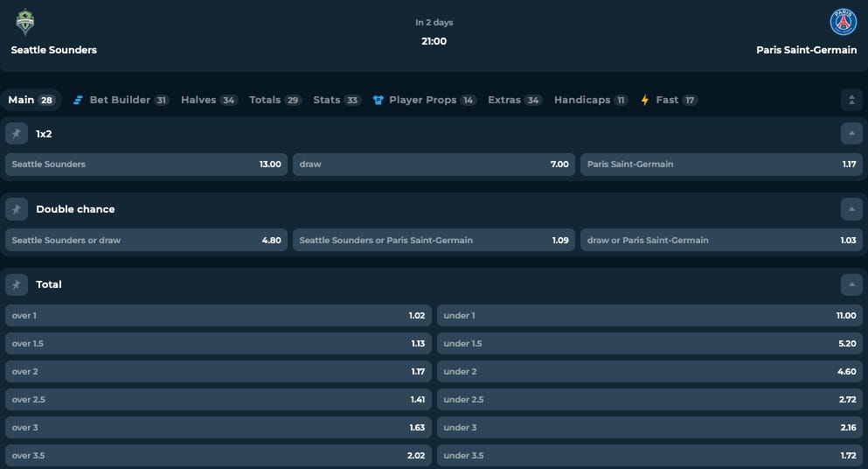Viewport: 868px width, 469px height.
Task: Open the Bet Builder tab
Action: tap(121, 100)
